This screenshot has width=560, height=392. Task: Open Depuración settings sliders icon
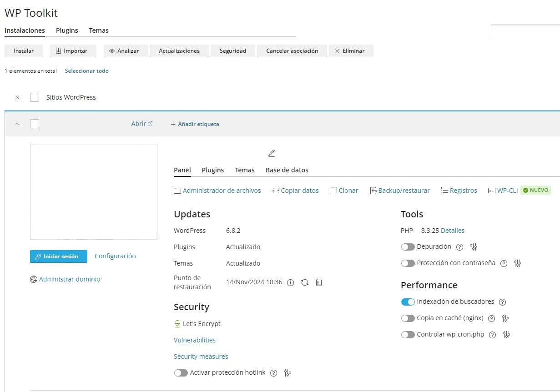474,247
